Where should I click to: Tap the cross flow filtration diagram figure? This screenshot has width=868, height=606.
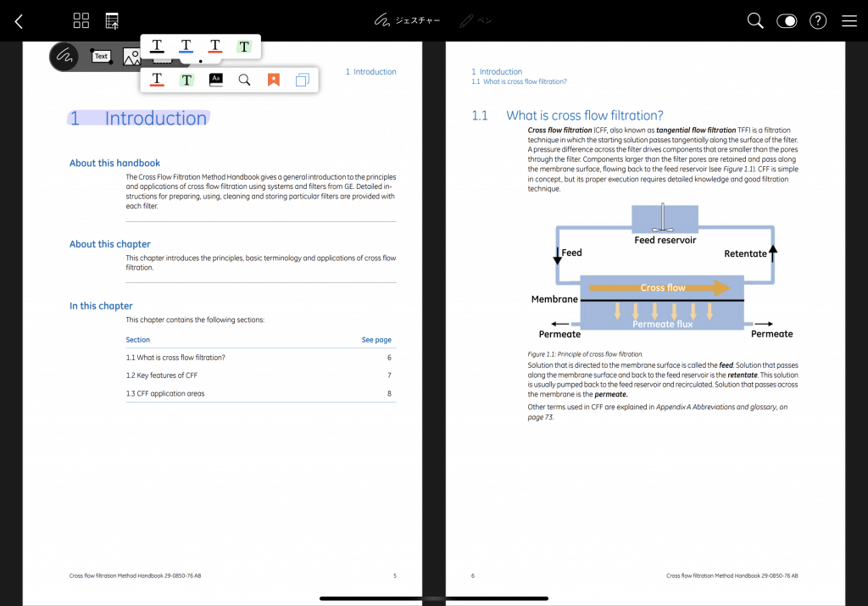663,271
